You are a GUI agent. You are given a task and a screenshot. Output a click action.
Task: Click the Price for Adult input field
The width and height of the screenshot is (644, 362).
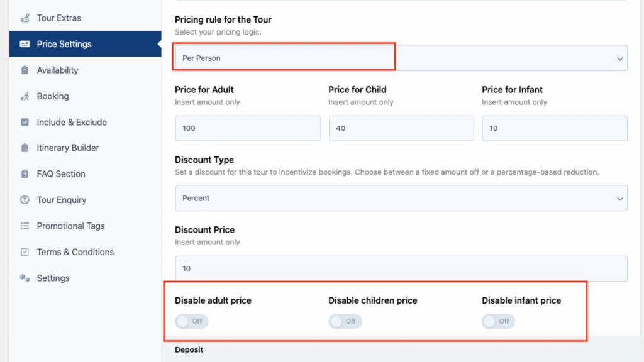pyautogui.click(x=248, y=128)
